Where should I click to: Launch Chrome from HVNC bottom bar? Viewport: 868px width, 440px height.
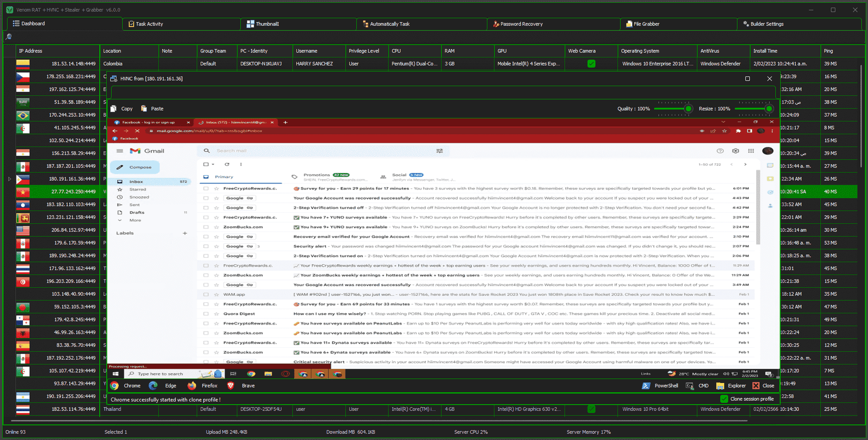125,386
